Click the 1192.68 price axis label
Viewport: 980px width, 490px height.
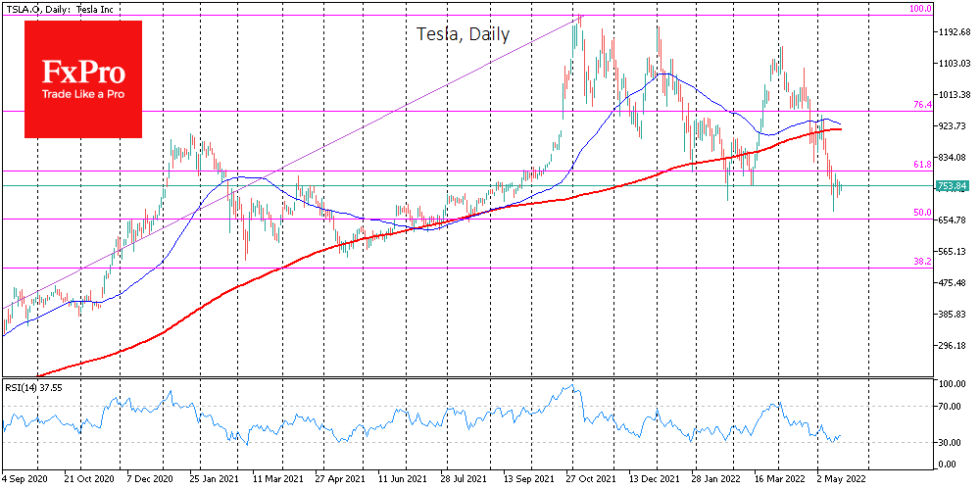coord(954,32)
